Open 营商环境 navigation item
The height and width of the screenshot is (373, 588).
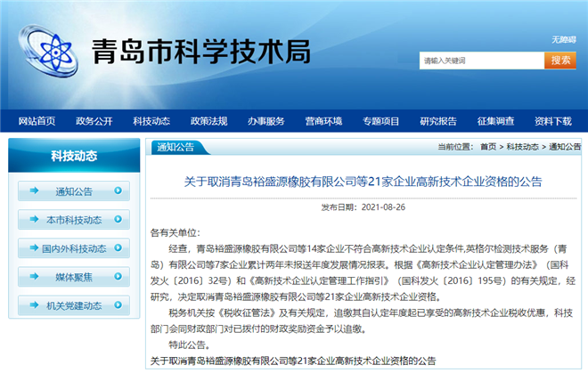[323, 121]
